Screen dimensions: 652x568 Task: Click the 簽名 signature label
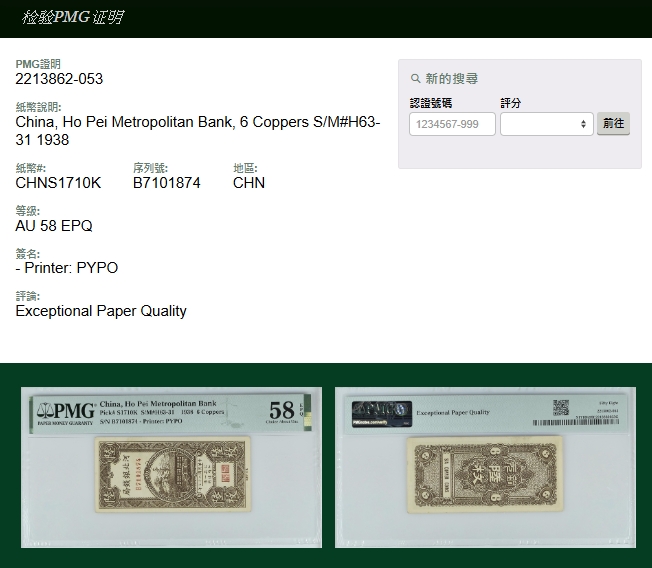pos(27,253)
